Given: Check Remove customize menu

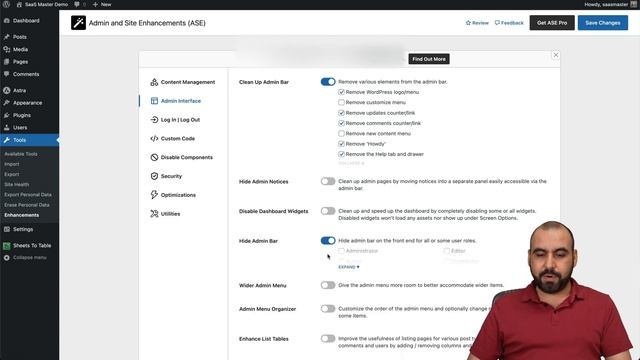Looking at the screenshot, I should [x=341, y=102].
